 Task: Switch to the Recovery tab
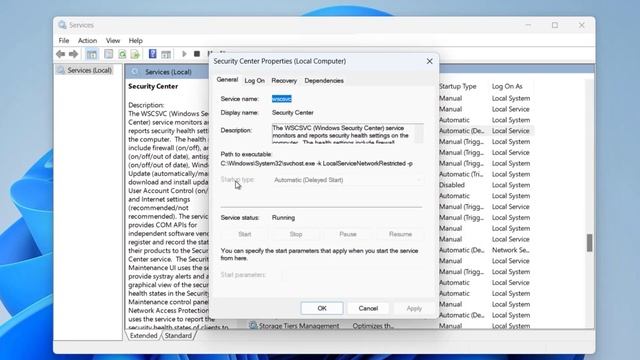point(284,81)
